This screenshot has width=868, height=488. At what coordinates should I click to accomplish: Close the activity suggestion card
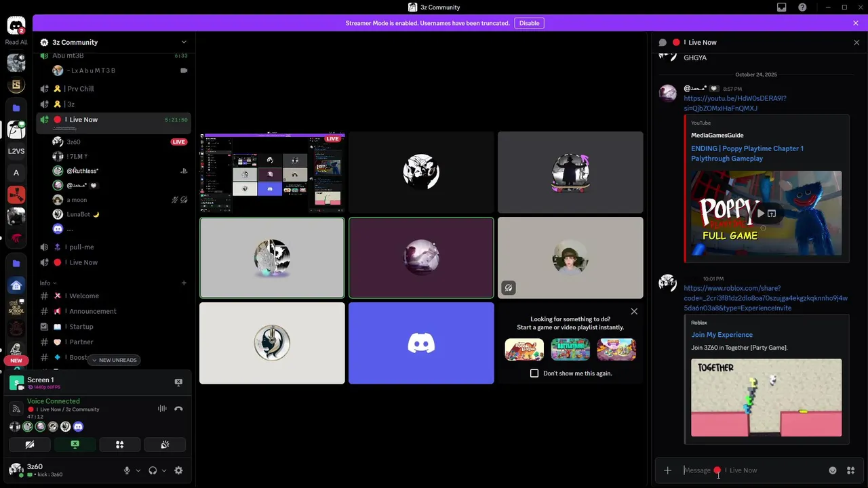pos(634,311)
